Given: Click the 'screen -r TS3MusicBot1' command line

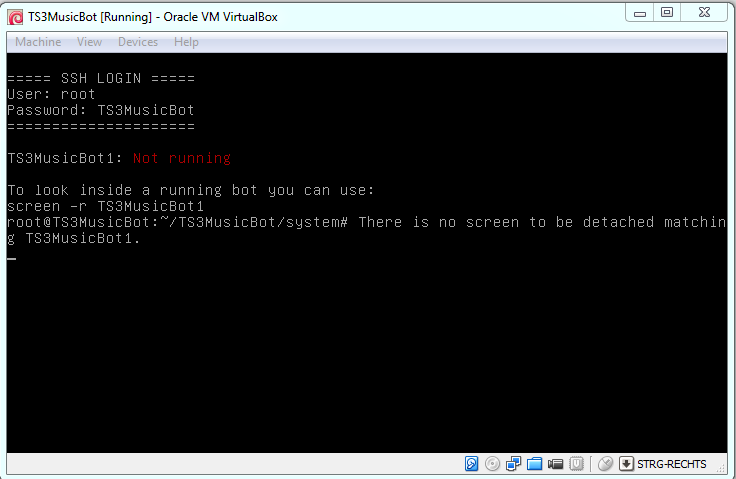Looking at the screenshot, I should [106, 206].
